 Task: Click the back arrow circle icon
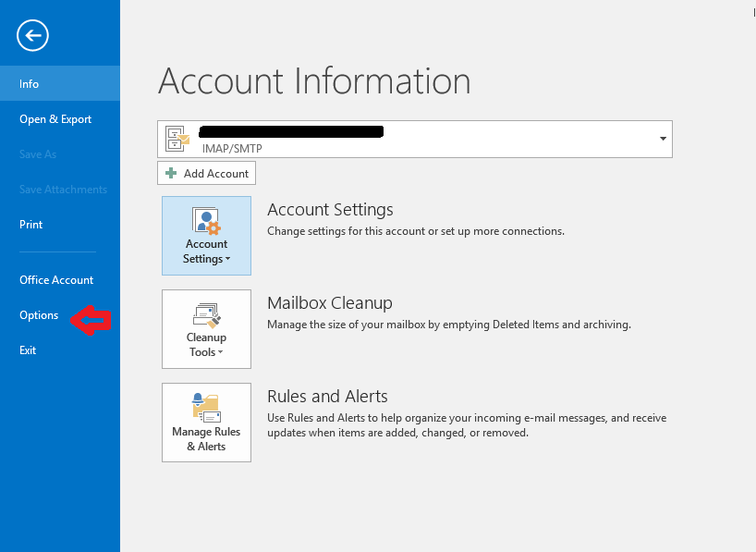coord(32,35)
